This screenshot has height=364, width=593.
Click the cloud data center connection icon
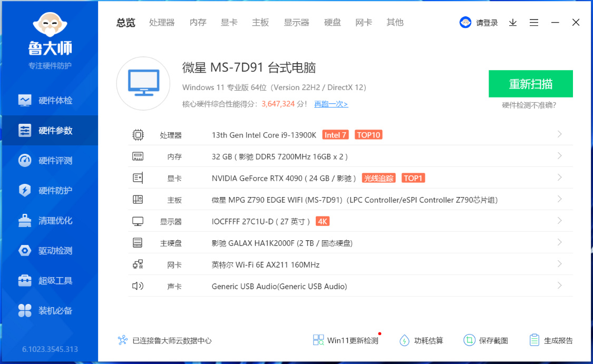point(122,340)
